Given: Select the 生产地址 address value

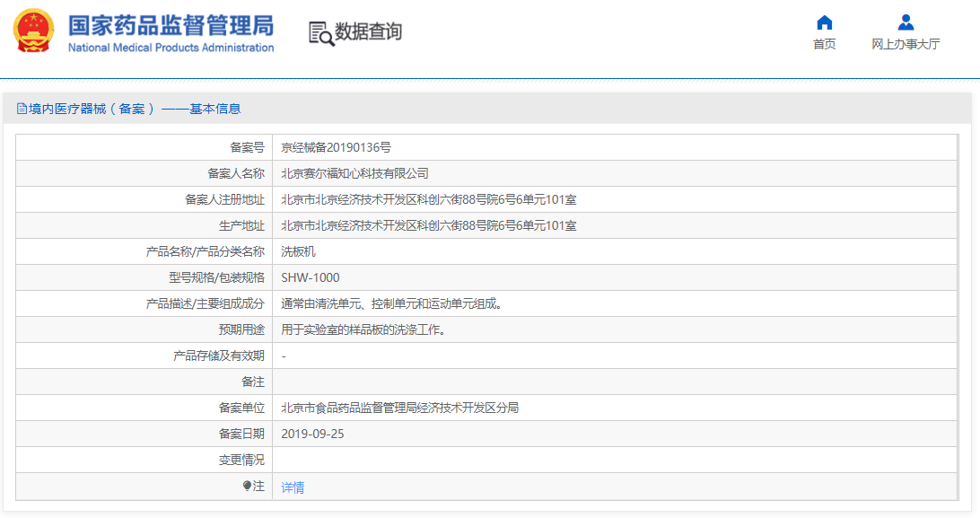Looking at the screenshot, I should [x=428, y=225].
